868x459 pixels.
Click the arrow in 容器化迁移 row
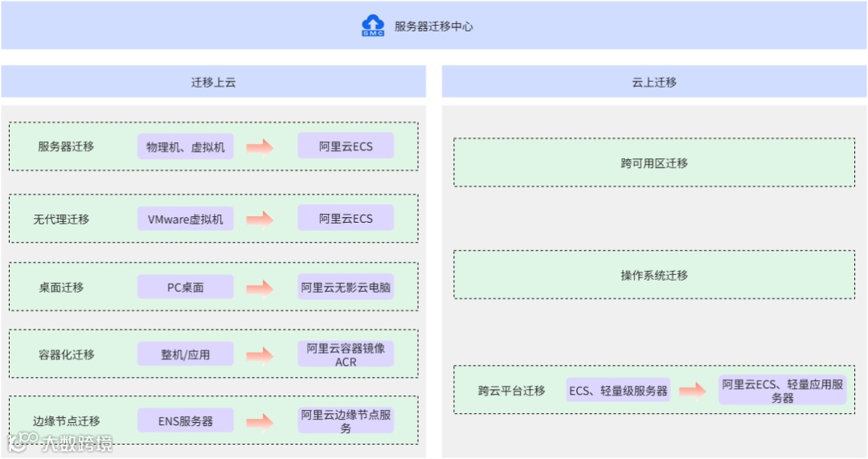pyautogui.click(x=260, y=355)
